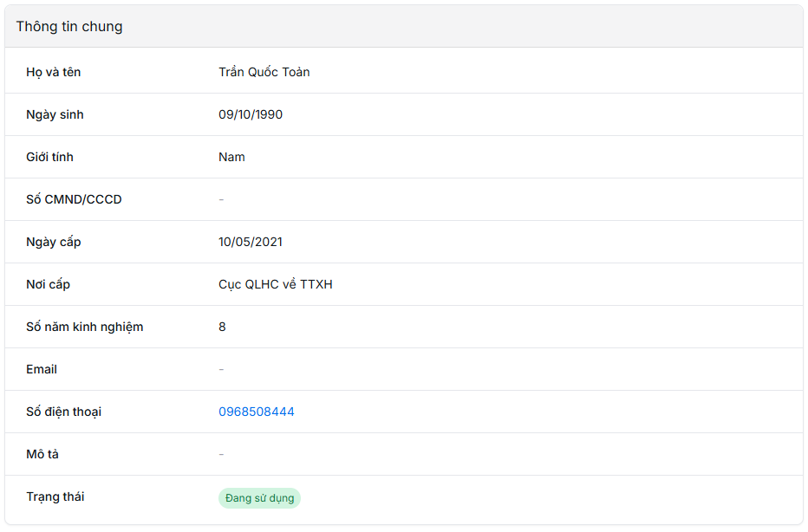This screenshot has height=532, width=808.
Task: Click the 'Email' field label
Action: (42, 369)
